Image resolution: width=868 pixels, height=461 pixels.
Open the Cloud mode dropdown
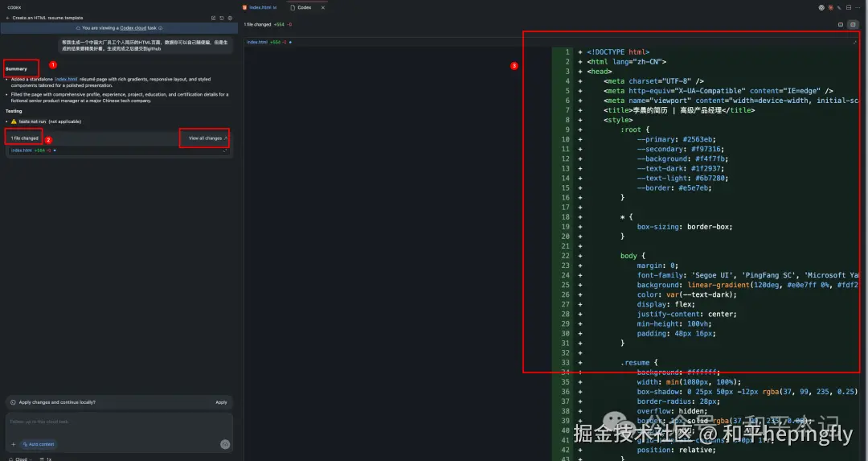click(20, 459)
